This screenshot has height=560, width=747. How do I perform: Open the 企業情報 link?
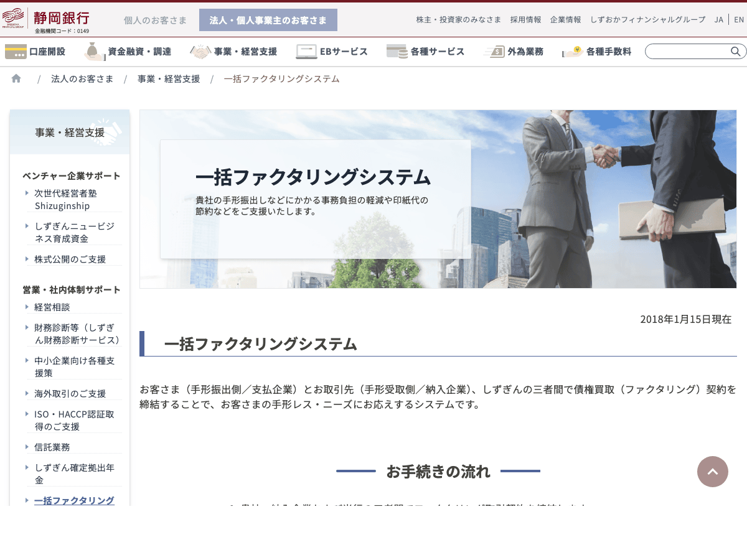[x=565, y=19]
